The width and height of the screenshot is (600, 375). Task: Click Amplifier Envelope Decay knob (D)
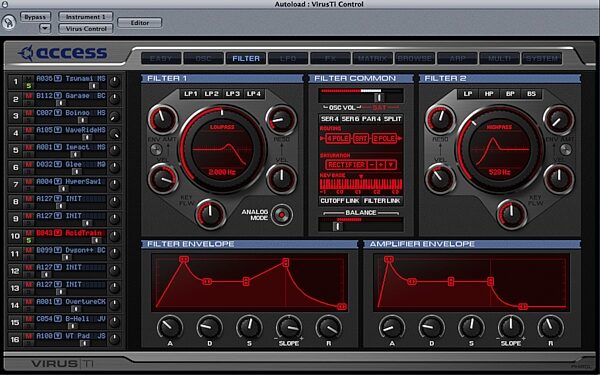[x=432, y=327]
